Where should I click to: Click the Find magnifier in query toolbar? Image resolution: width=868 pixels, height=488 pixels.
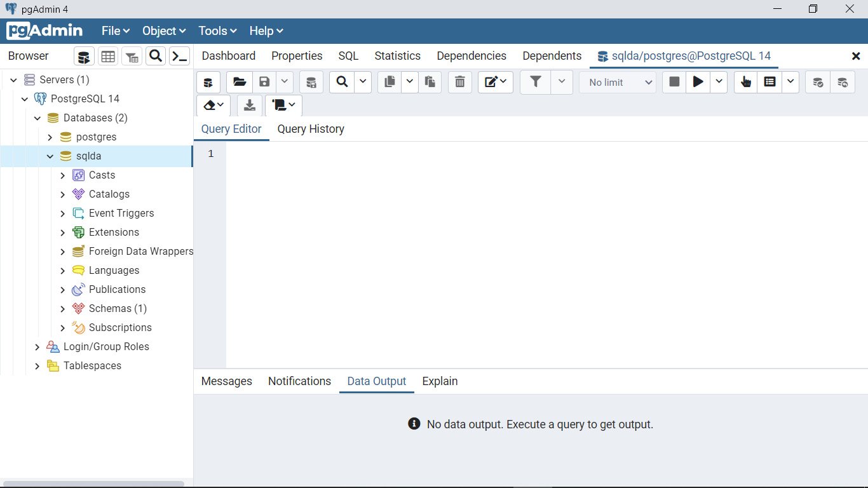click(x=342, y=83)
